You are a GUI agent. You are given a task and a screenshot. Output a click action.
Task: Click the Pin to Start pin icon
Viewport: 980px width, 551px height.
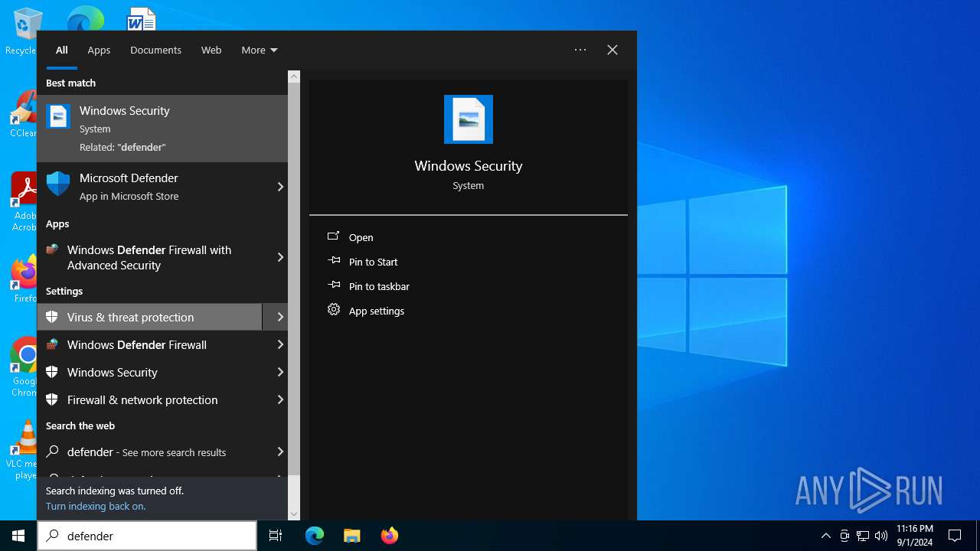pyautogui.click(x=333, y=261)
